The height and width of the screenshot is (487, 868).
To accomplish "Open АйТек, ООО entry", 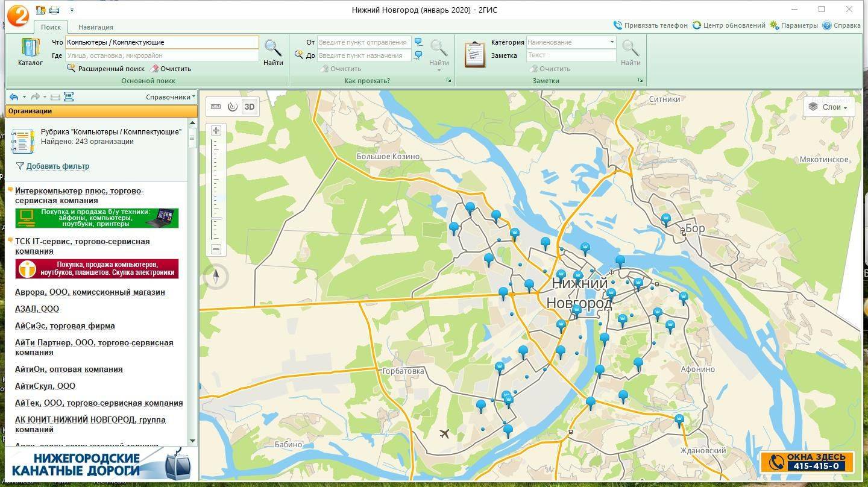I will (99, 403).
